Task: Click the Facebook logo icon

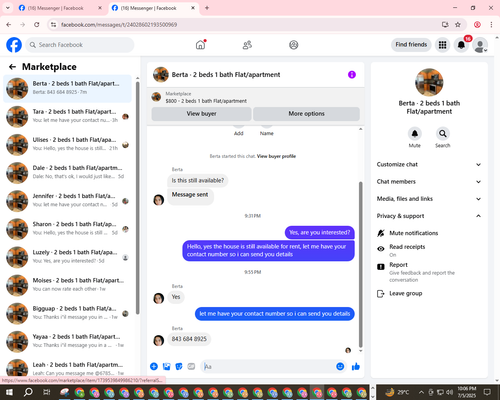Action: click(14, 45)
